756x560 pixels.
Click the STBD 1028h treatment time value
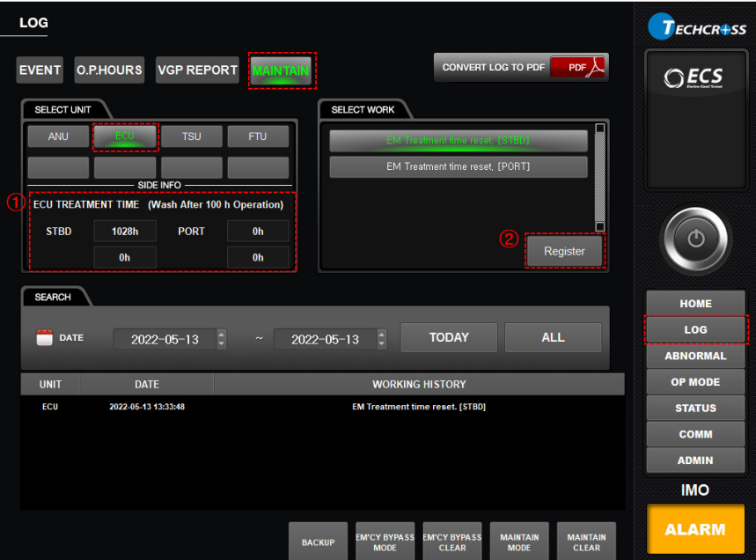125,231
